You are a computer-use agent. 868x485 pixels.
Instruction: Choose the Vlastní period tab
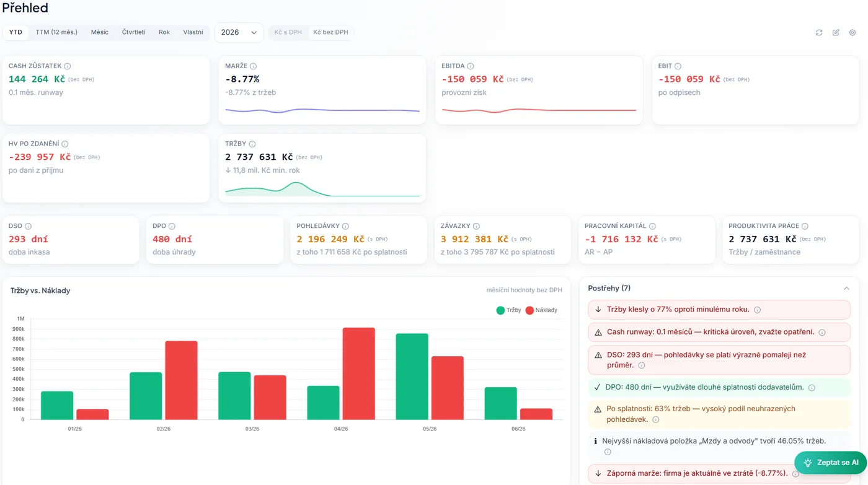(x=193, y=32)
